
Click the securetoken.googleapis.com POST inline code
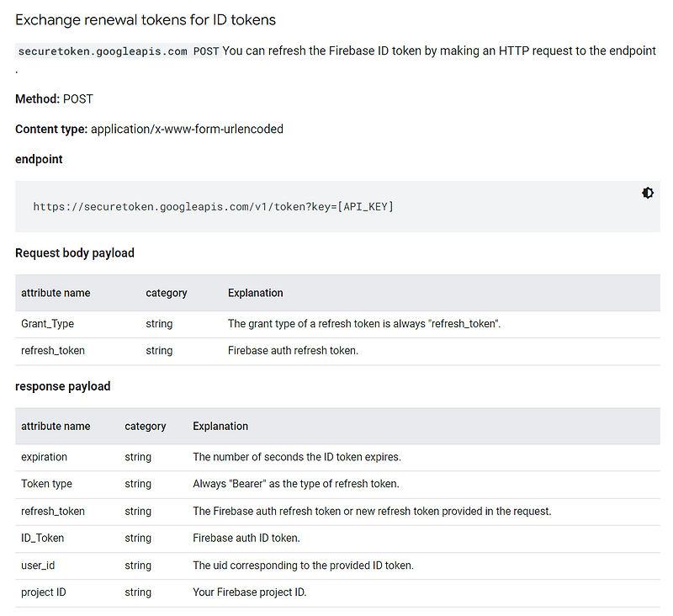click(x=119, y=51)
